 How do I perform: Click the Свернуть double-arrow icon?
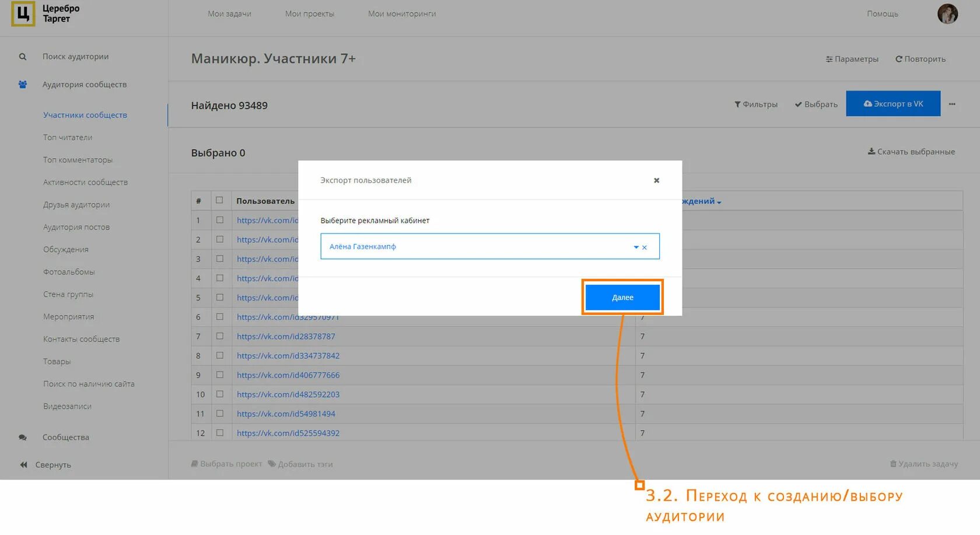coord(23,465)
